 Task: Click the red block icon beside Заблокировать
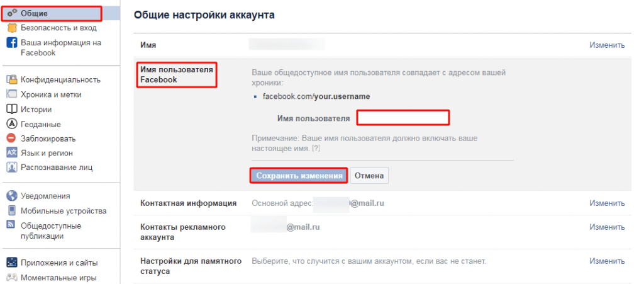11,139
